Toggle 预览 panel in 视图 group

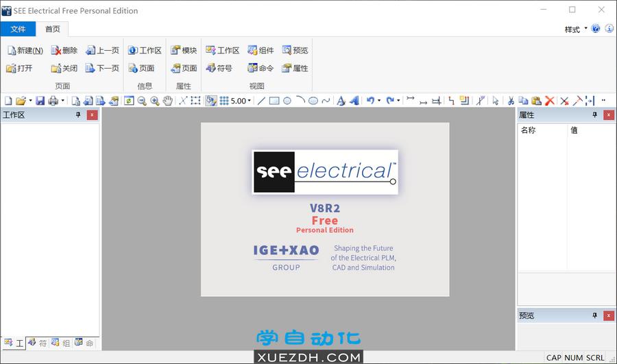(295, 50)
